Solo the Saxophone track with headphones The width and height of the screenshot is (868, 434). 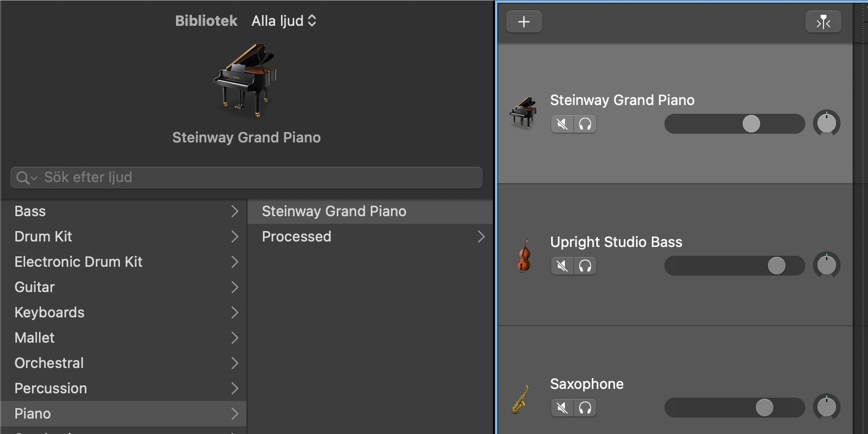pyautogui.click(x=585, y=408)
